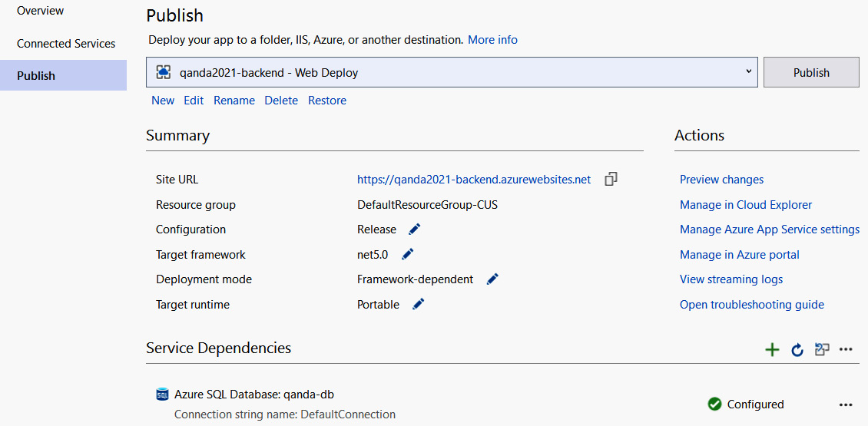Screen dimensions: 868x426
Task: Edit the Release configuration via the pencil icon
Action: (x=415, y=229)
